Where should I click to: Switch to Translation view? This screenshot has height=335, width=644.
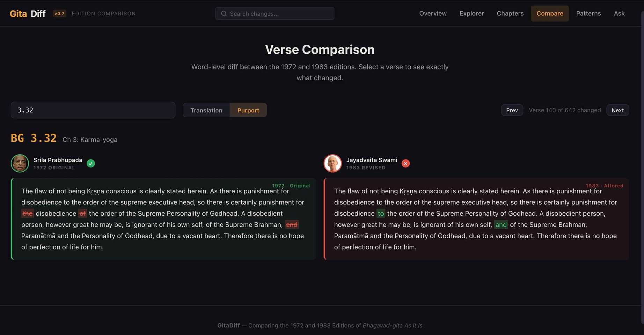pos(206,110)
